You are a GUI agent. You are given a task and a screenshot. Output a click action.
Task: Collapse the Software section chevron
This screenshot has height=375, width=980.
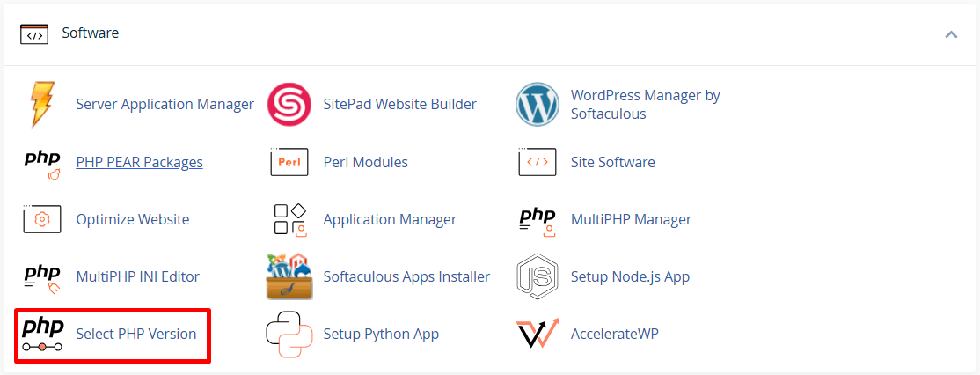(x=951, y=33)
